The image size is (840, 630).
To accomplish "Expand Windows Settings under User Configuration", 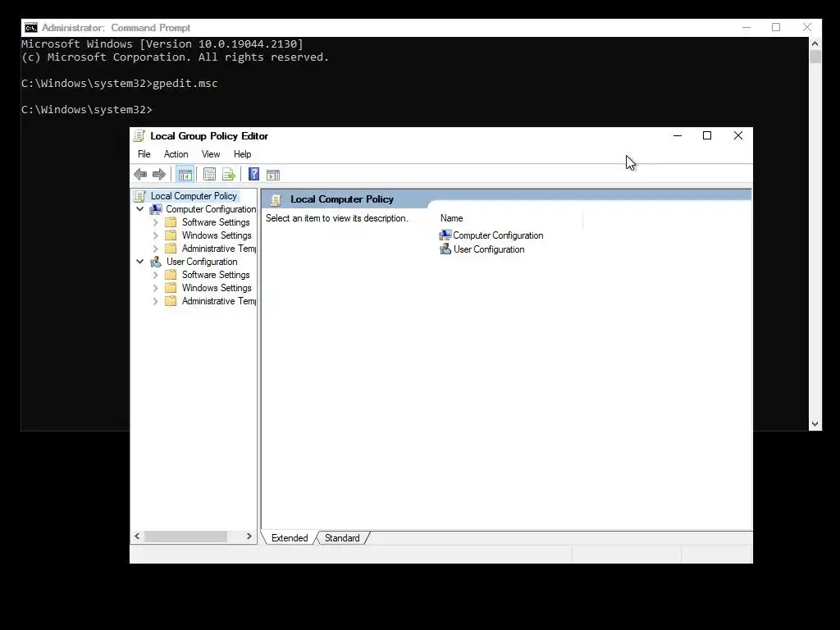I will [x=155, y=288].
